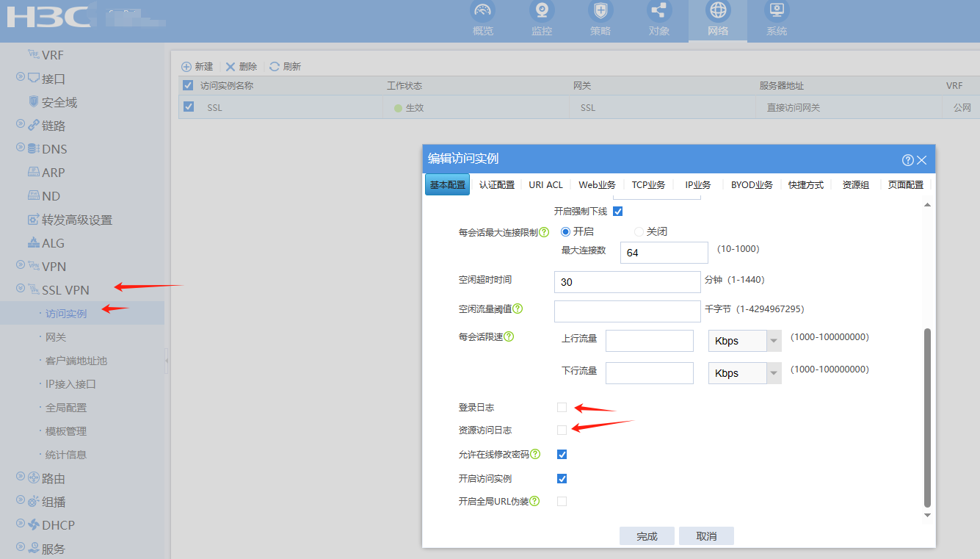Uncheck 允许在线修改密码
The image size is (980, 559).
(562, 454)
